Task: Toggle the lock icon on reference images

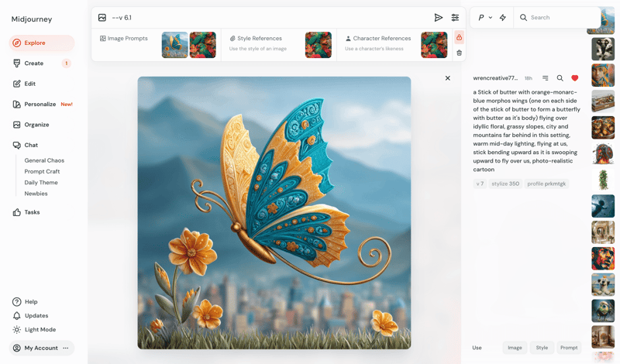Action: (x=459, y=37)
